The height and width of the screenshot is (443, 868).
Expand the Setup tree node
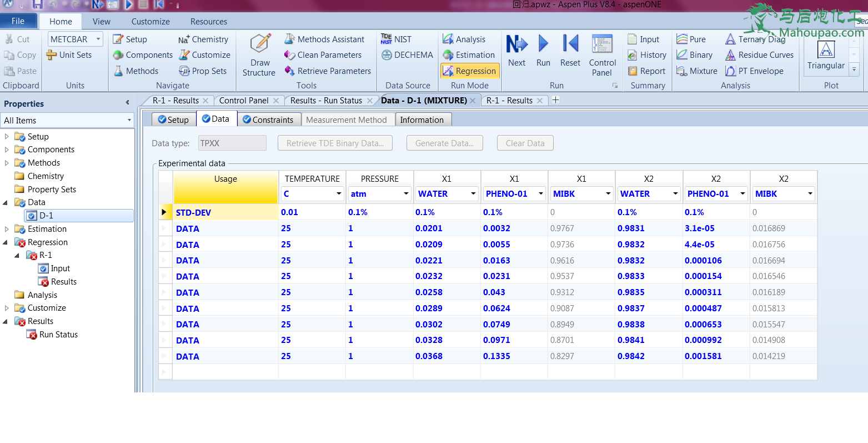(x=7, y=137)
